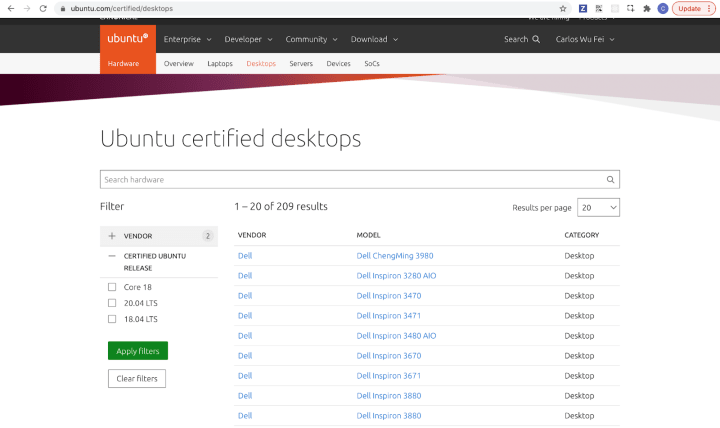The height and width of the screenshot is (428, 720).
Task: Go back with the browser back arrow
Action: tap(11, 8)
